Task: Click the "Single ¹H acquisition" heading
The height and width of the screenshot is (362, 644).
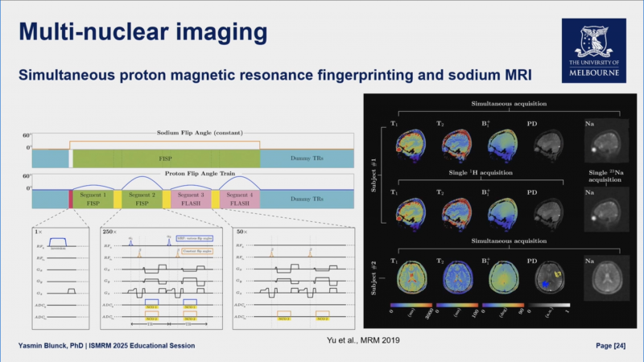Action: click(x=481, y=173)
